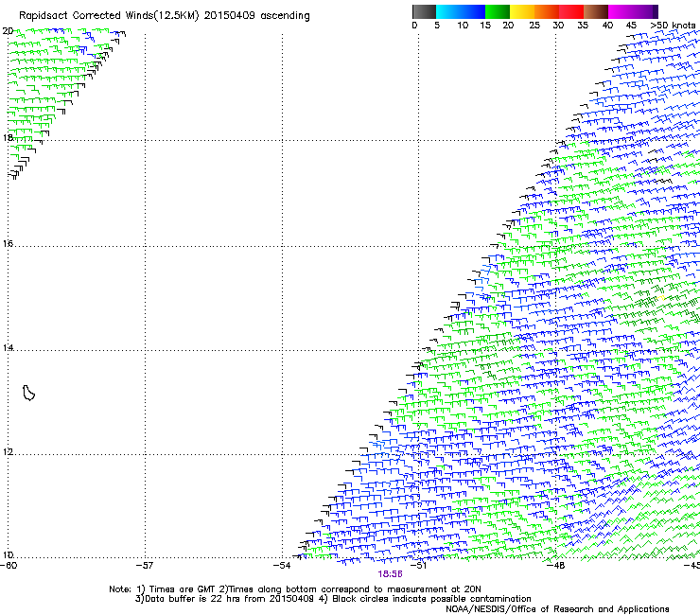Click the magenta 40-45 knots legend segment

[621, 11]
